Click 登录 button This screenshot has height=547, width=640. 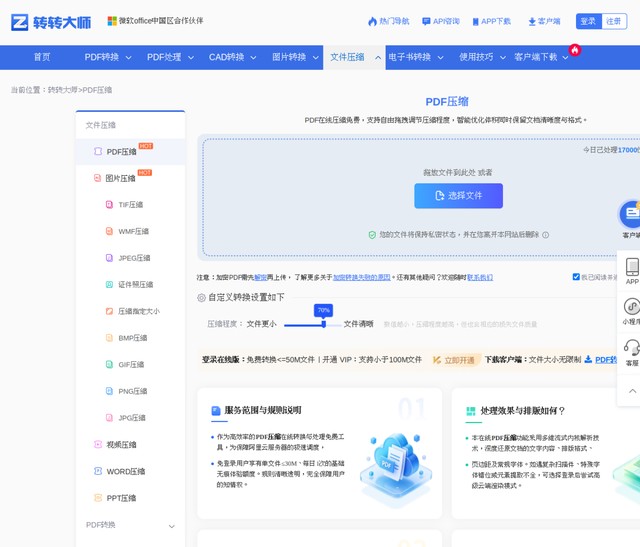point(589,21)
